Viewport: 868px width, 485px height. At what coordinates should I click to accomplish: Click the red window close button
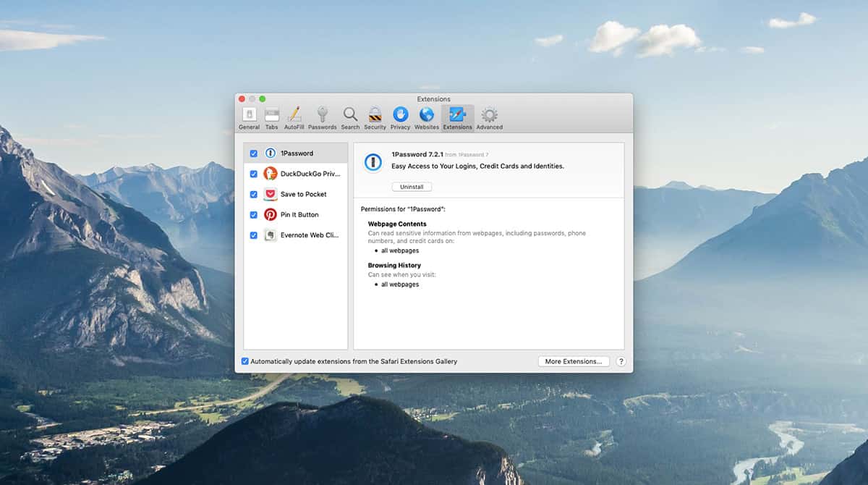[x=242, y=98]
